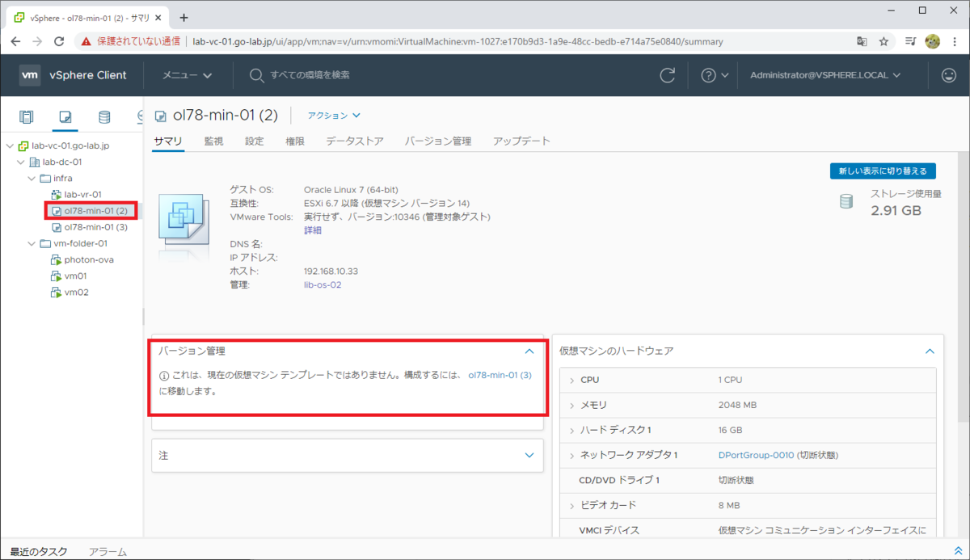Open the データストア tab
Viewport: 970px width, 560px height.
(355, 141)
